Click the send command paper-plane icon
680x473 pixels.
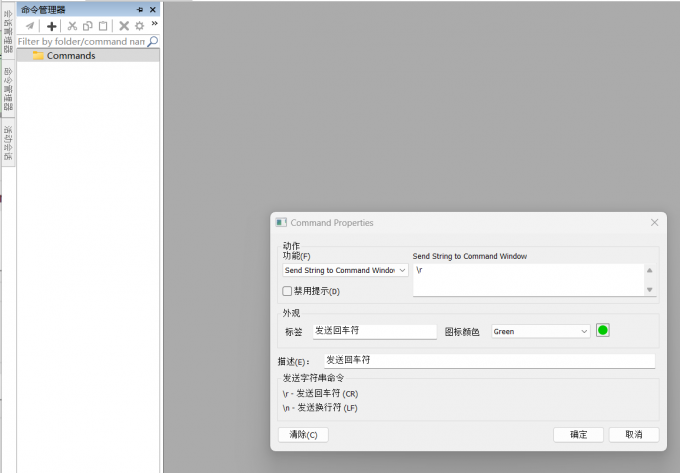coord(30,26)
